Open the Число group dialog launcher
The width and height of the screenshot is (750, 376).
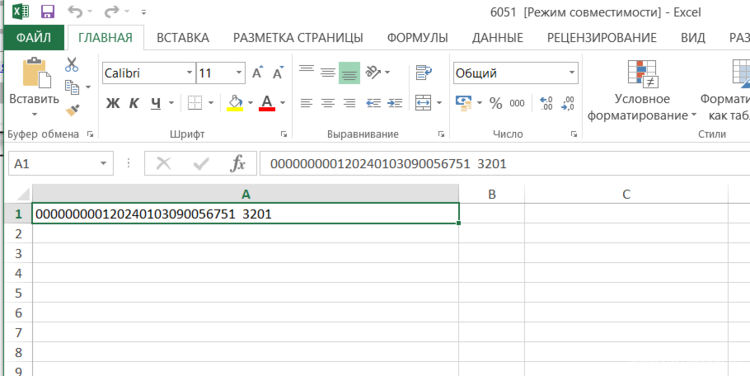[x=574, y=135]
